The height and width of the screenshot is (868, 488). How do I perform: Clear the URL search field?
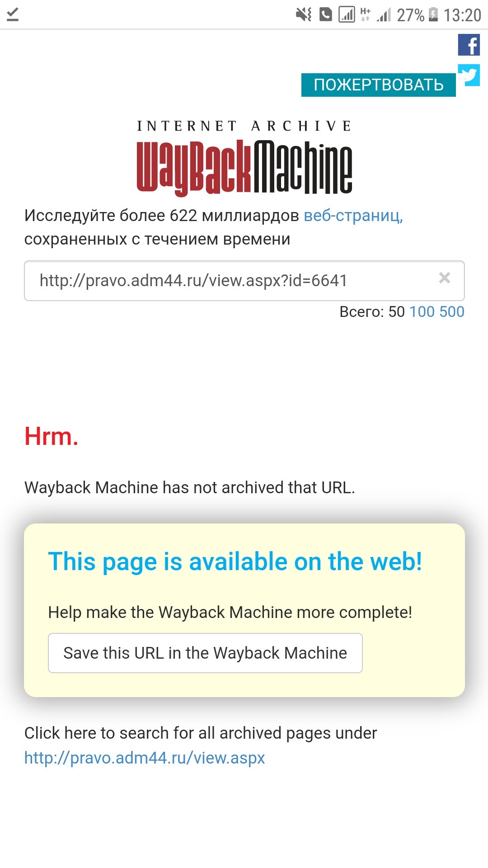(x=445, y=278)
